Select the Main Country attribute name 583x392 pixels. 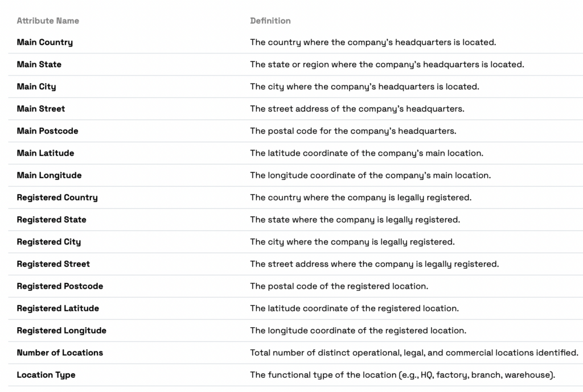[45, 43]
